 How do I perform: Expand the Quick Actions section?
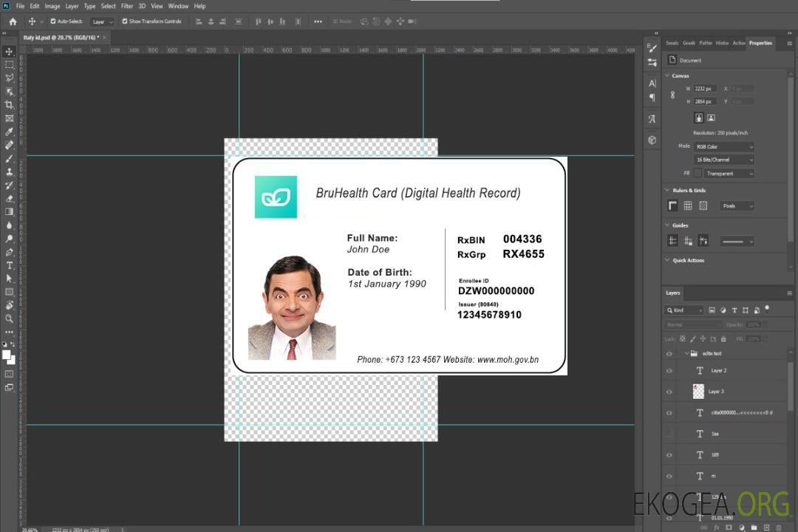[667, 260]
